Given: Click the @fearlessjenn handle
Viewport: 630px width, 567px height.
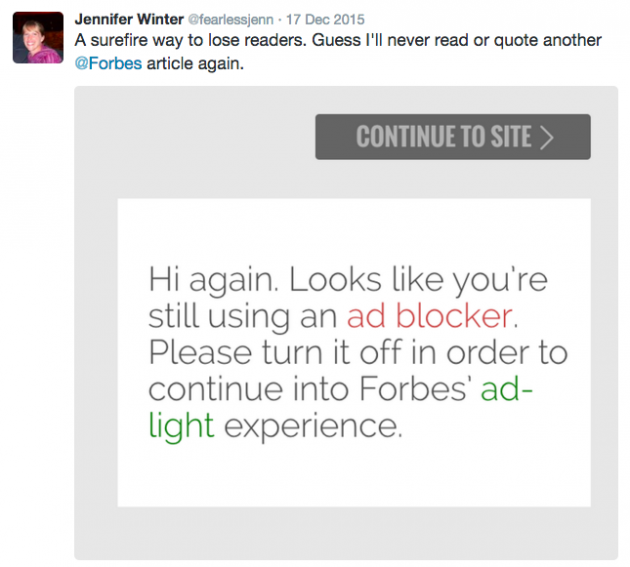Looking at the screenshot, I should pos(231,20).
